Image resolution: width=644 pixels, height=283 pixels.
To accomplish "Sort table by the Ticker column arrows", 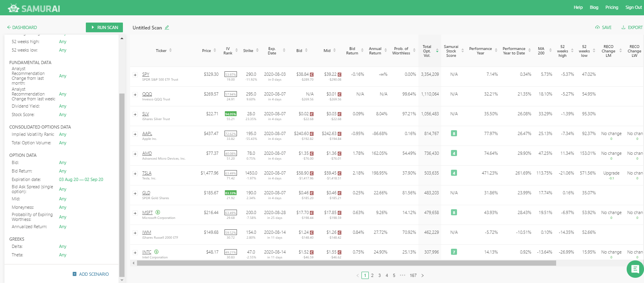I will 170,50.
